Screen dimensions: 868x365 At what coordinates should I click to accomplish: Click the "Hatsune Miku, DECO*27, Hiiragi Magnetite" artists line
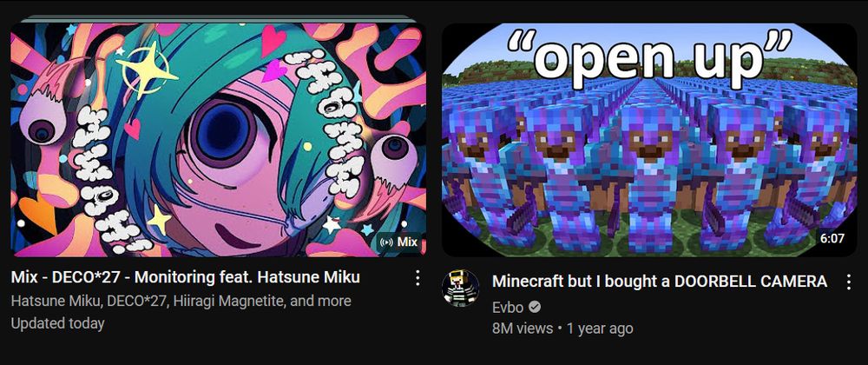181,302
